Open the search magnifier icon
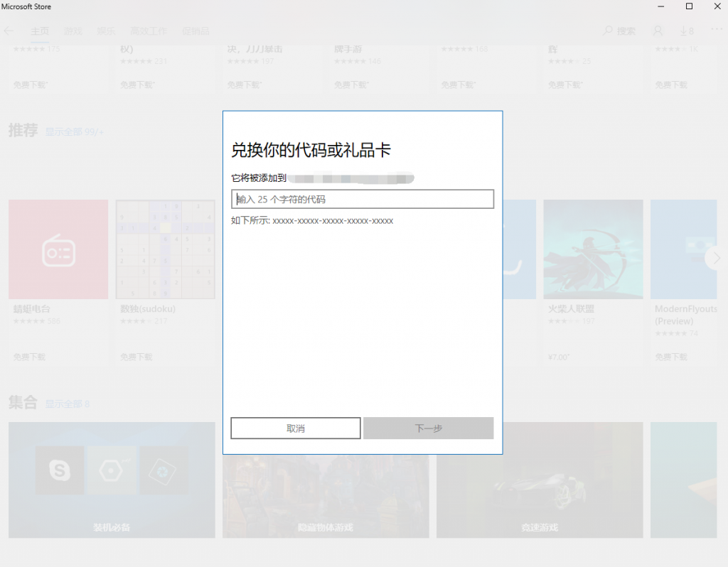Screen dimensions: 728x567 click(x=608, y=31)
